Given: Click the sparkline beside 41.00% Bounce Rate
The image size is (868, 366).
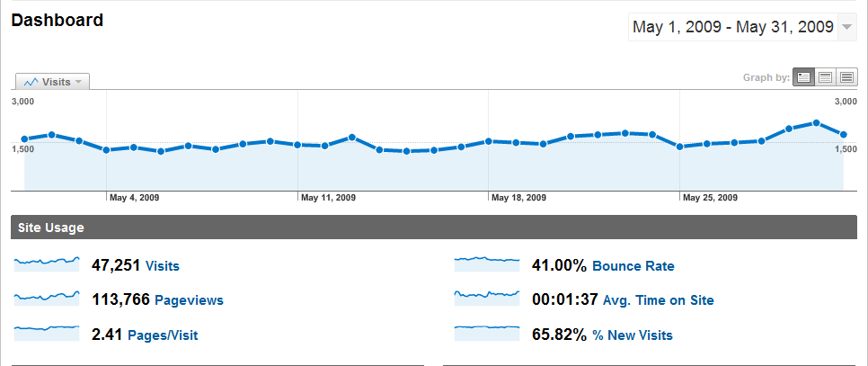Looking at the screenshot, I should pos(487,263).
